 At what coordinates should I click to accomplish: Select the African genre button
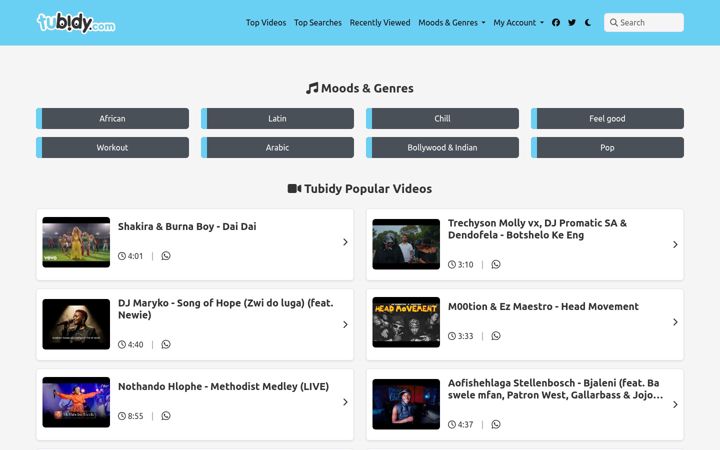(112, 118)
